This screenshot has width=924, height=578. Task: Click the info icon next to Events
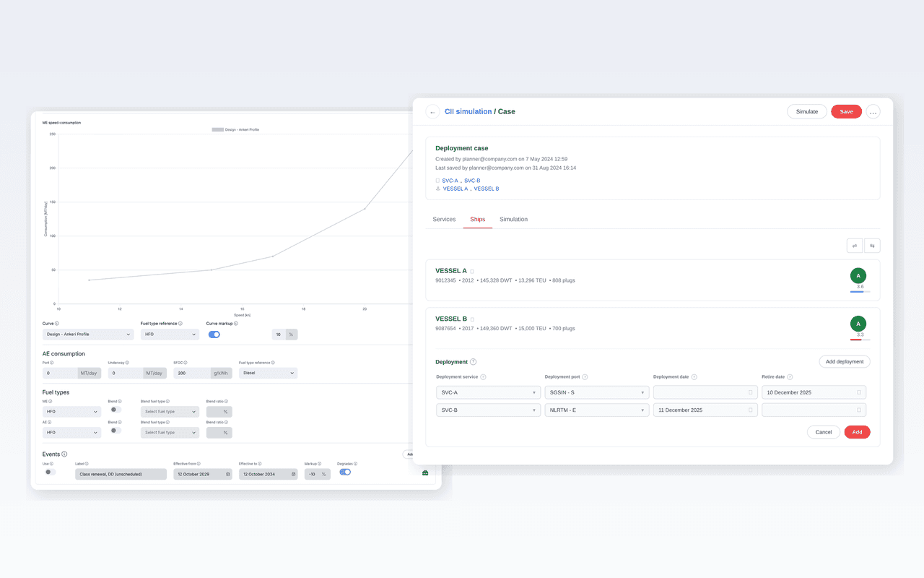click(x=65, y=454)
